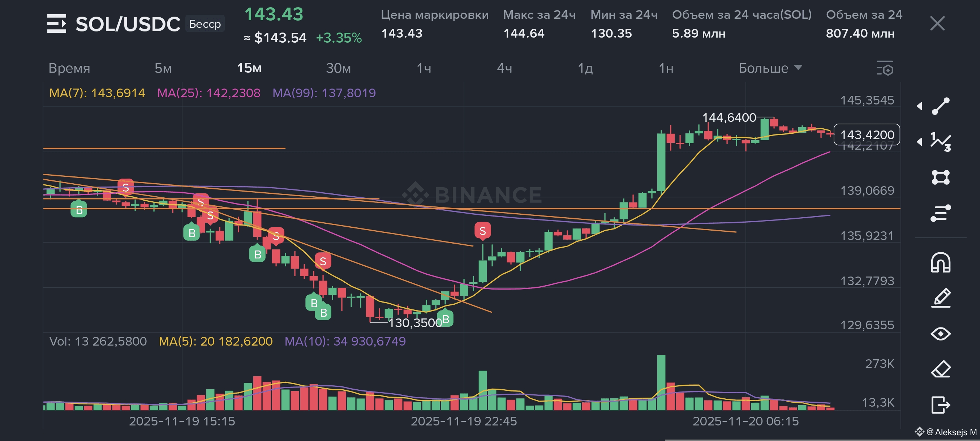Image resolution: width=980 pixels, height=441 pixels.
Task: Open the trading pair list menu icon
Action: [57, 23]
